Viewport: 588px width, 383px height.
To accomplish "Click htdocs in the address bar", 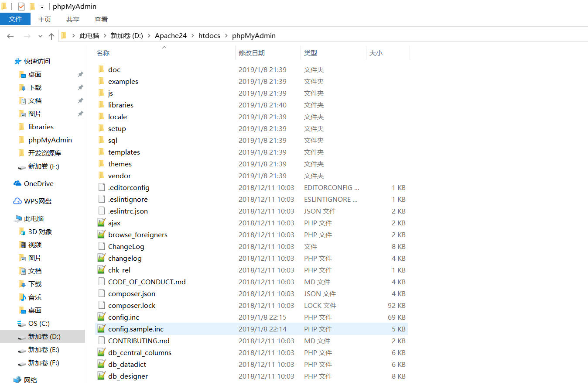I will click(209, 36).
